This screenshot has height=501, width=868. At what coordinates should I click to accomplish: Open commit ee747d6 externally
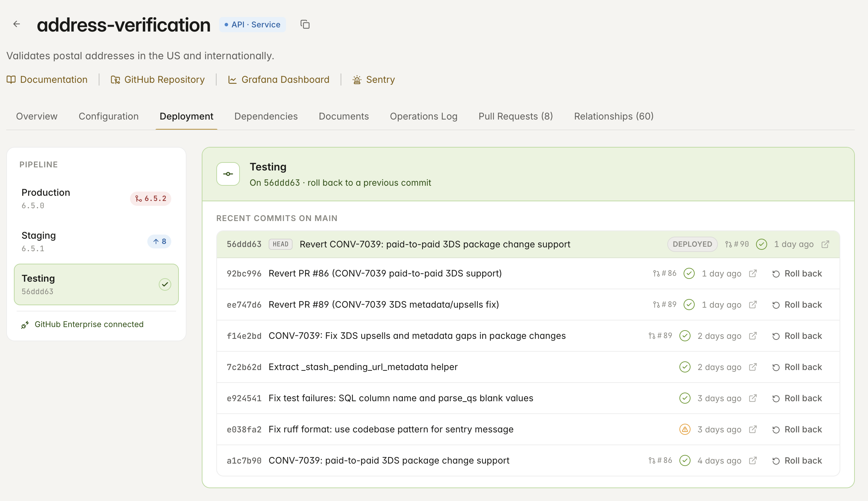tap(753, 305)
